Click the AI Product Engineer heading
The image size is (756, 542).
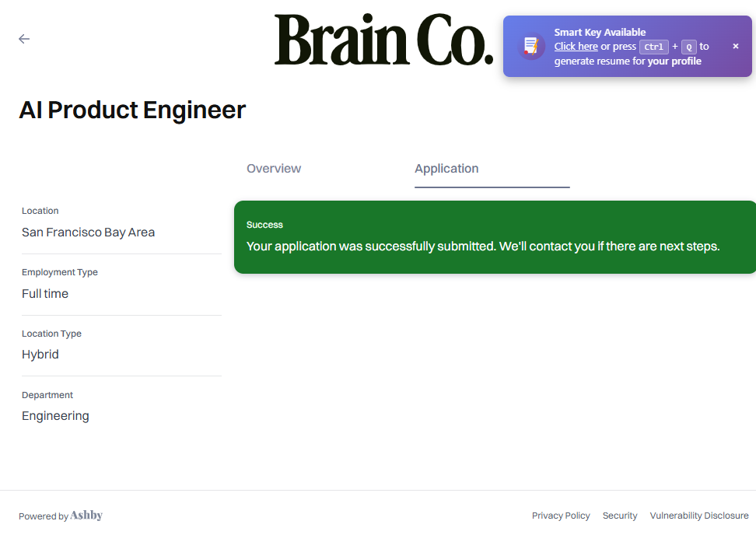click(x=132, y=110)
